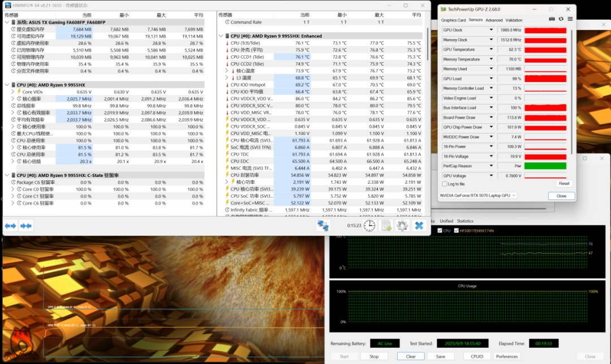Go to the GPU-Z Validation tab

pyautogui.click(x=514, y=20)
